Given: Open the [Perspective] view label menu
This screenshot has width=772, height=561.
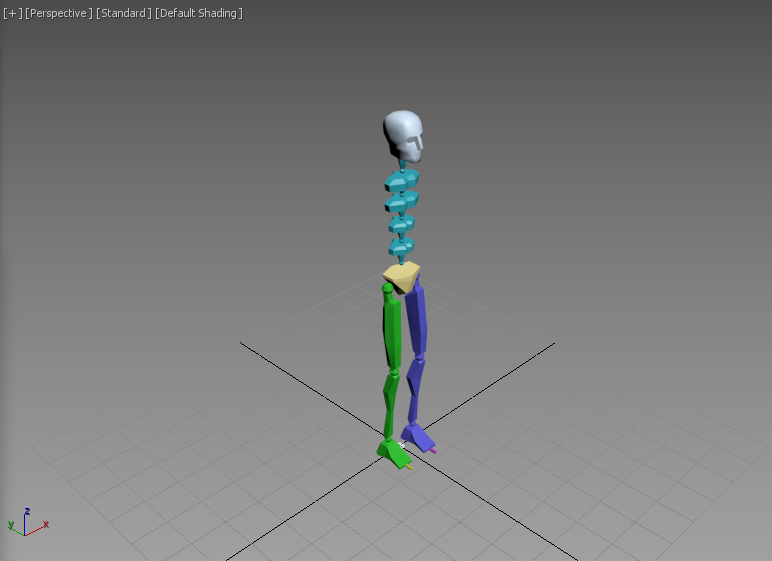Looking at the screenshot, I should (x=59, y=13).
